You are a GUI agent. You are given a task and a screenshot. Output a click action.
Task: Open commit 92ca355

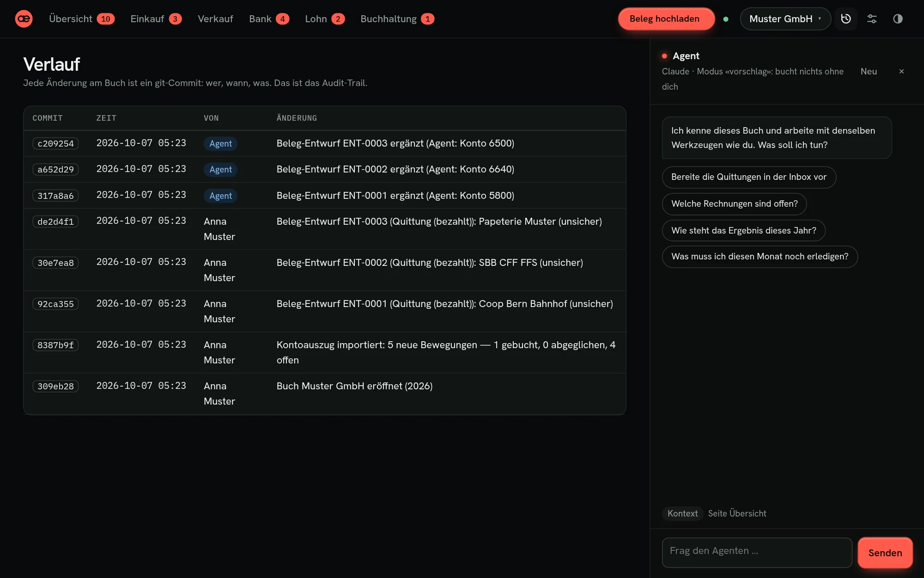(55, 304)
